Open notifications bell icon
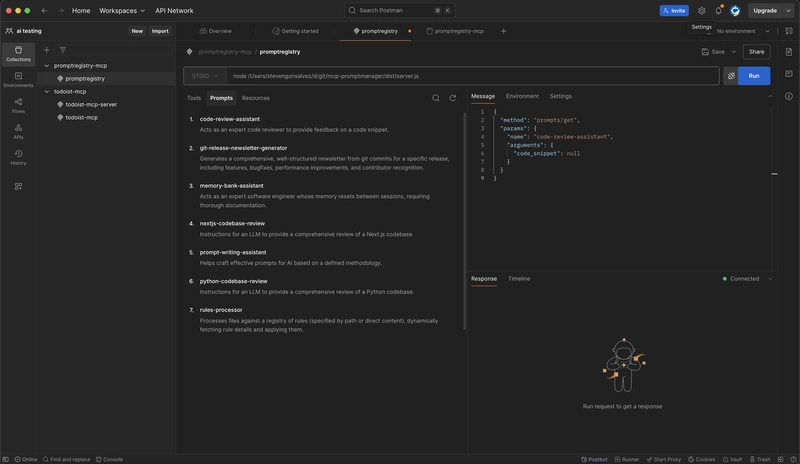The height and width of the screenshot is (464, 800). [718, 11]
